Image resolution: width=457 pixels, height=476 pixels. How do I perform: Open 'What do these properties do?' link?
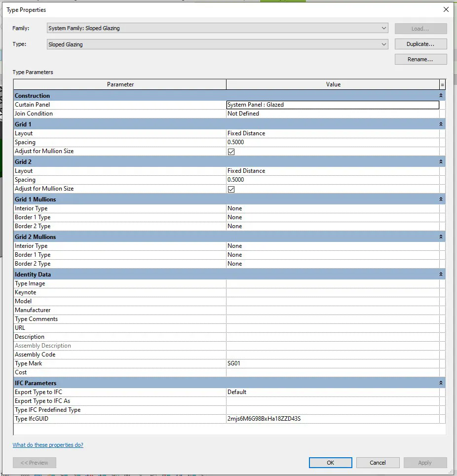point(48,445)
